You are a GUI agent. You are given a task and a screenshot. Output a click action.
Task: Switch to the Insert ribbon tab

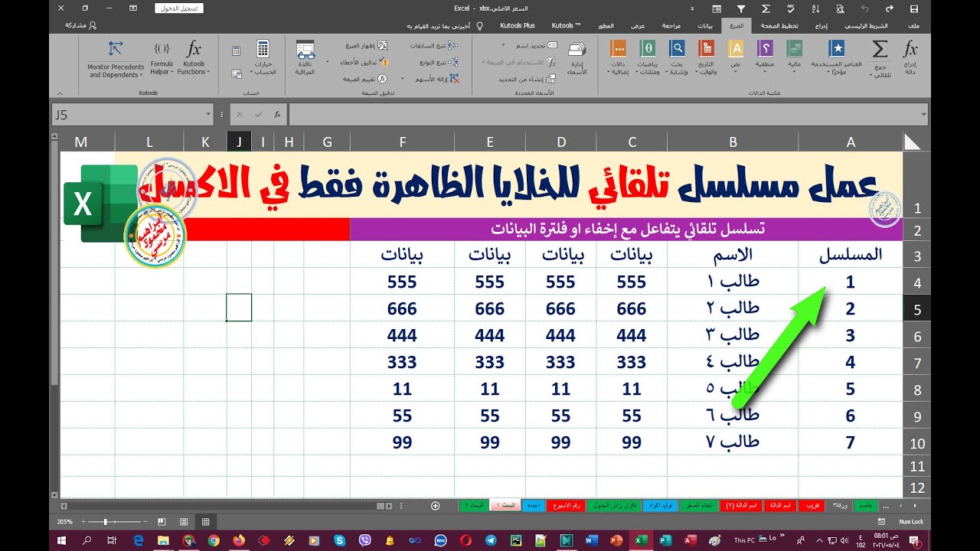click(x=821, y=25)
